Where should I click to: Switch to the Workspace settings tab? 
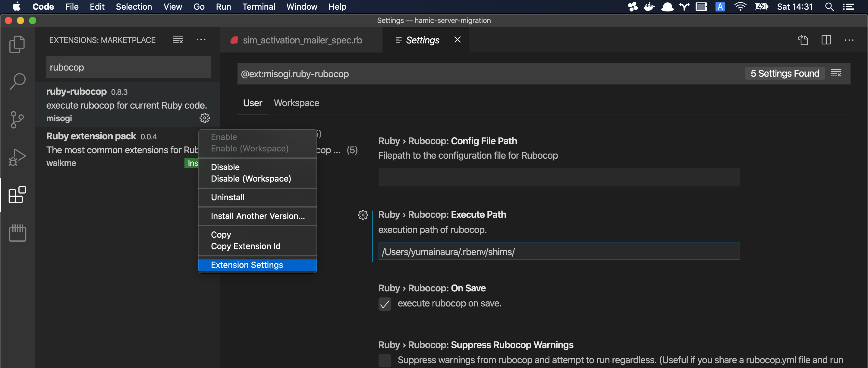296,103
